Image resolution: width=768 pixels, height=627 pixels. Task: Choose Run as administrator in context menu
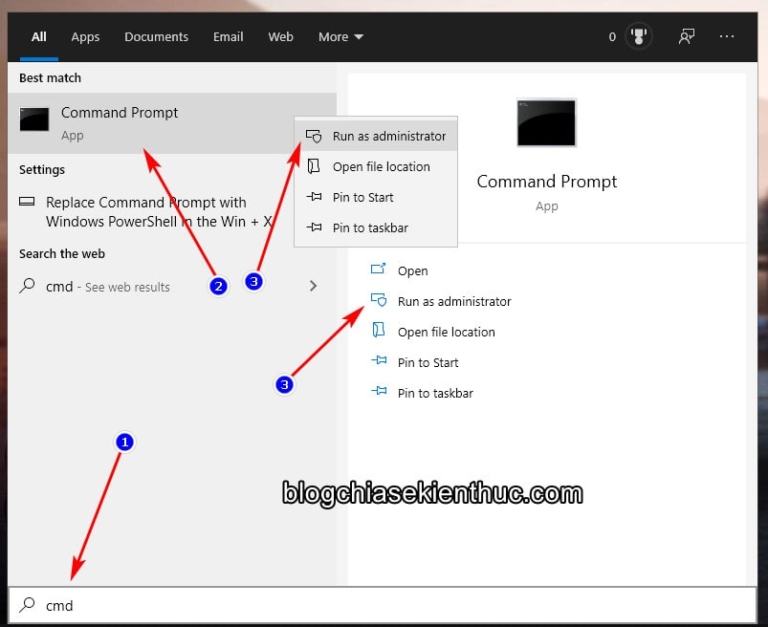tap(388, 136)
